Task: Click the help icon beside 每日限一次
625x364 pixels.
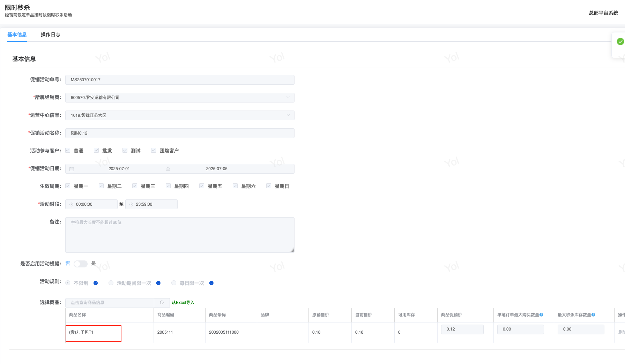Action: [x=211, y=283]
